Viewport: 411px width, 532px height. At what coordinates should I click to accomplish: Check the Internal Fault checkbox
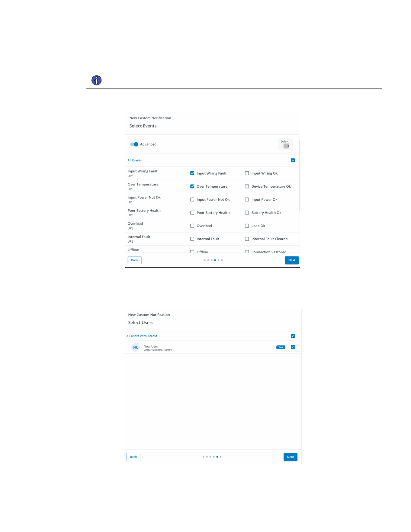pyautogui.click(x=192, y=239)
